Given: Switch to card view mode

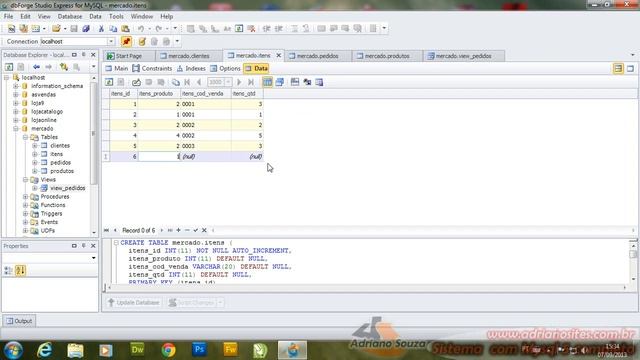Looking at the screenshot, I should pyautogui.click(x=280, y=82).
